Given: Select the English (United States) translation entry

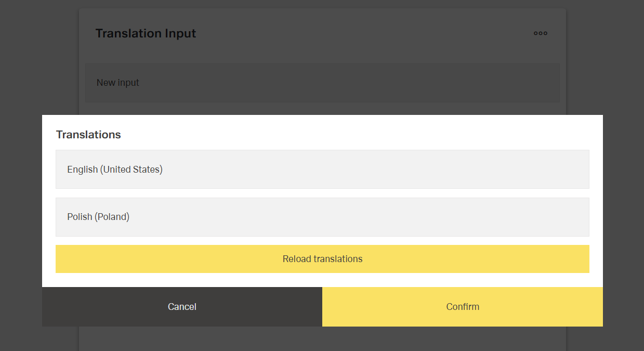Looking at the screenshot, I should pos(322,168).
